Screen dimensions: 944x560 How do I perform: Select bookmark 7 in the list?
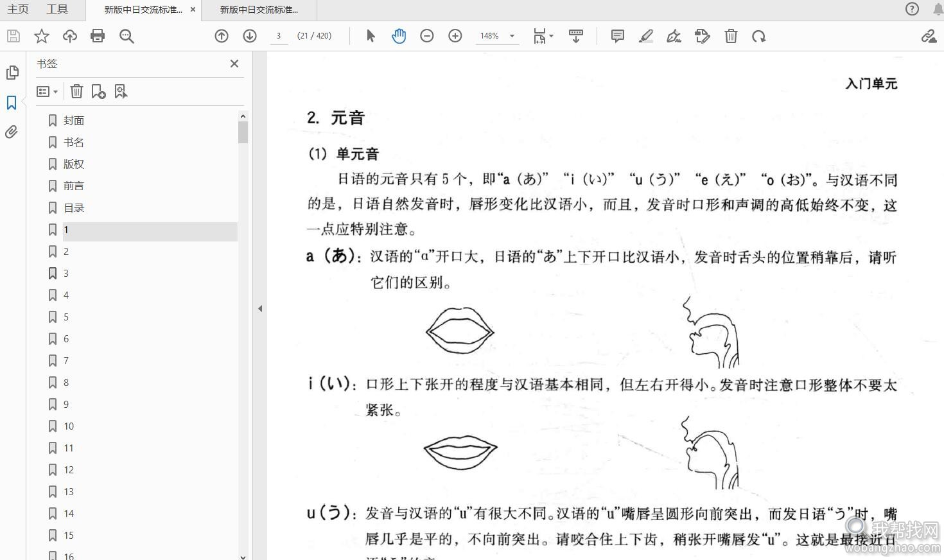[66, 361]
